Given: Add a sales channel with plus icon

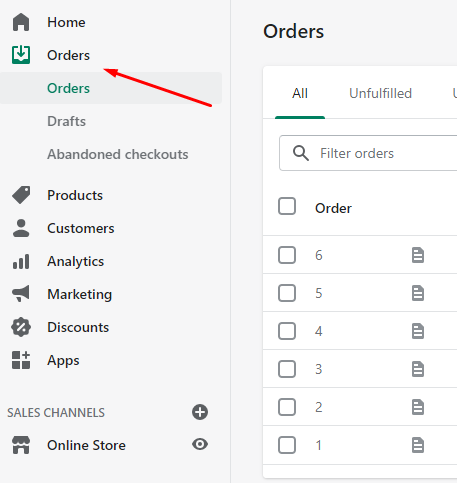Looking at the screenshot, I should (x=200, y=412).
